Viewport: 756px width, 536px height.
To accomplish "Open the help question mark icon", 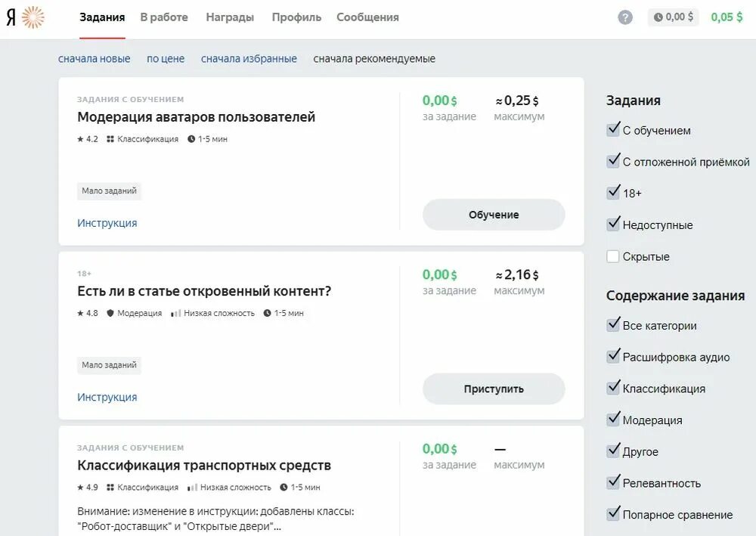I will 625,18.
